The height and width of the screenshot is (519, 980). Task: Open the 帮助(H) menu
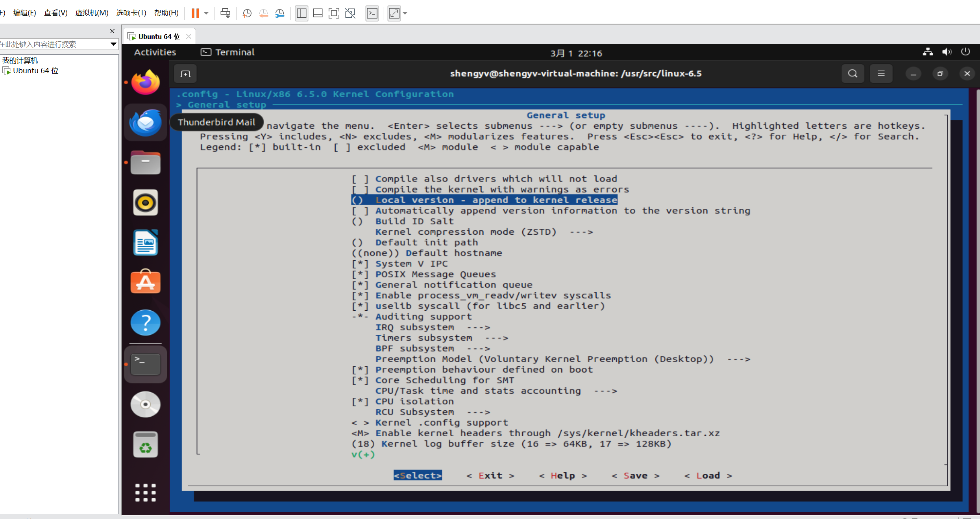(x=166, y=13)
